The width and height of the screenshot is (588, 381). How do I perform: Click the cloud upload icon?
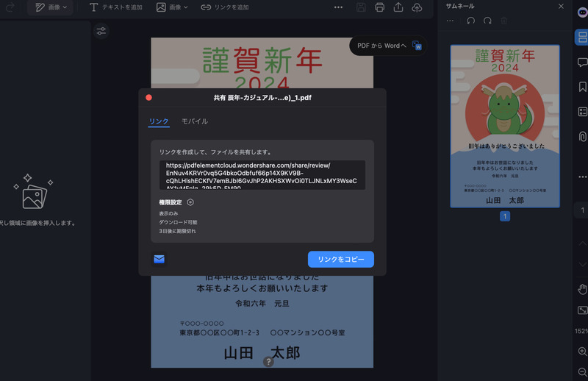(x=417, y=7)
